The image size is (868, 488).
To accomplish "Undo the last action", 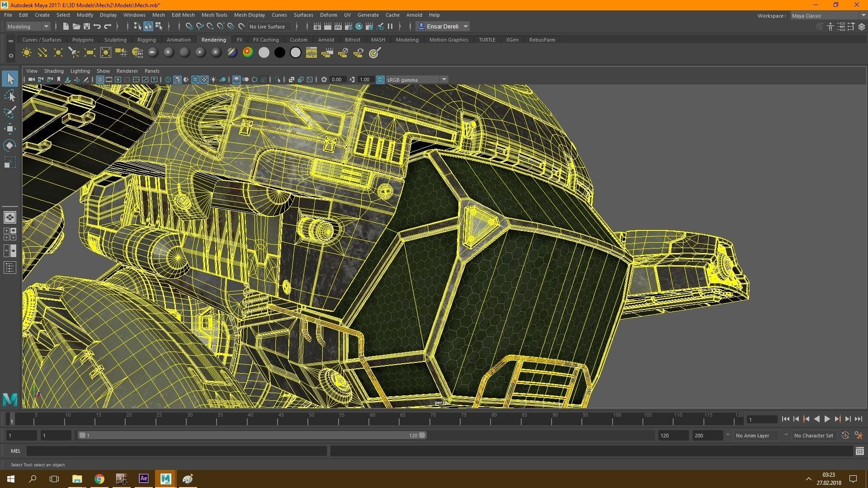I will [97, 27].
